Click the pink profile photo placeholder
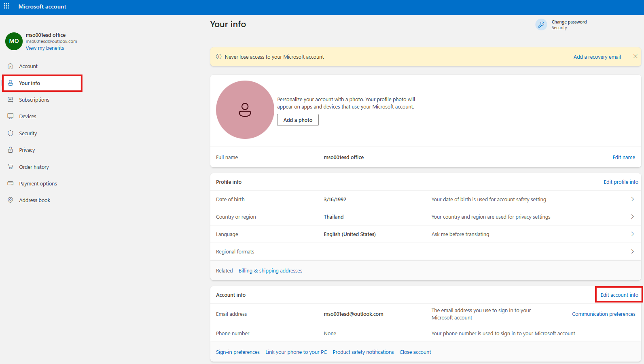The image size is (644, 364). 245,110
